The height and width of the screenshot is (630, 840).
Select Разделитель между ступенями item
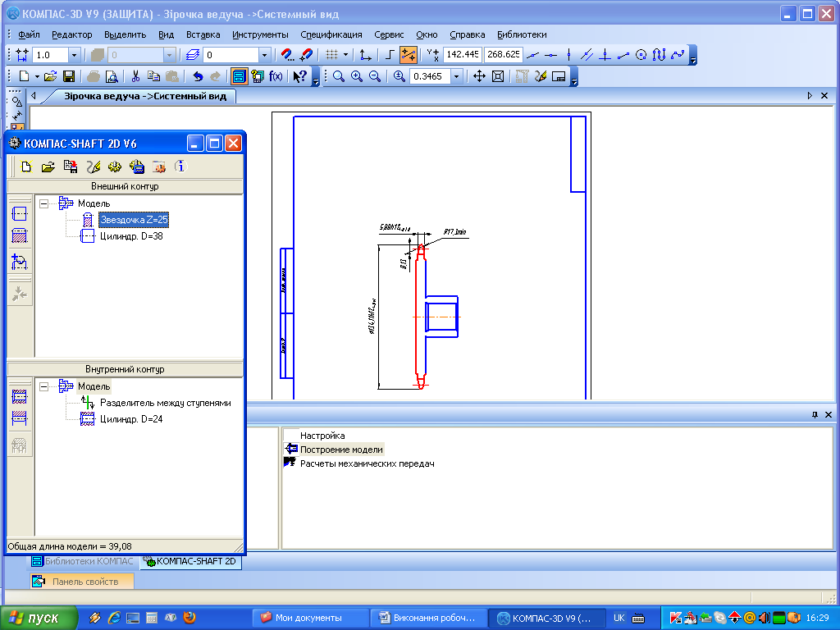(x=166, y=403)
